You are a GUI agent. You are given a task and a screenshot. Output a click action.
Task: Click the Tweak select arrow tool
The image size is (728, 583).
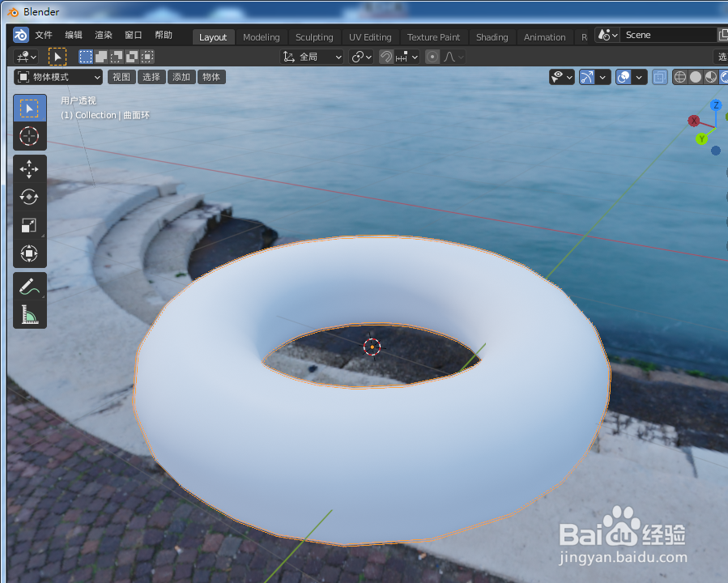[x=29, y=108]
